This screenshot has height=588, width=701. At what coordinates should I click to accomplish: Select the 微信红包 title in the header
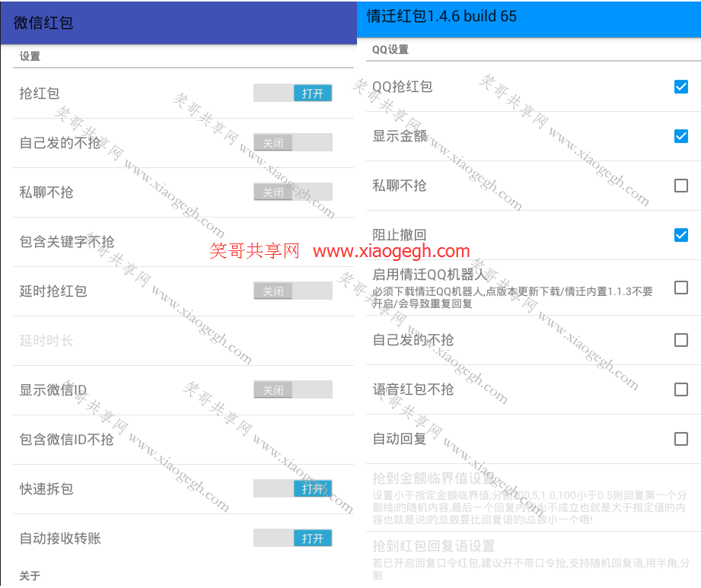tap(43, 22)
